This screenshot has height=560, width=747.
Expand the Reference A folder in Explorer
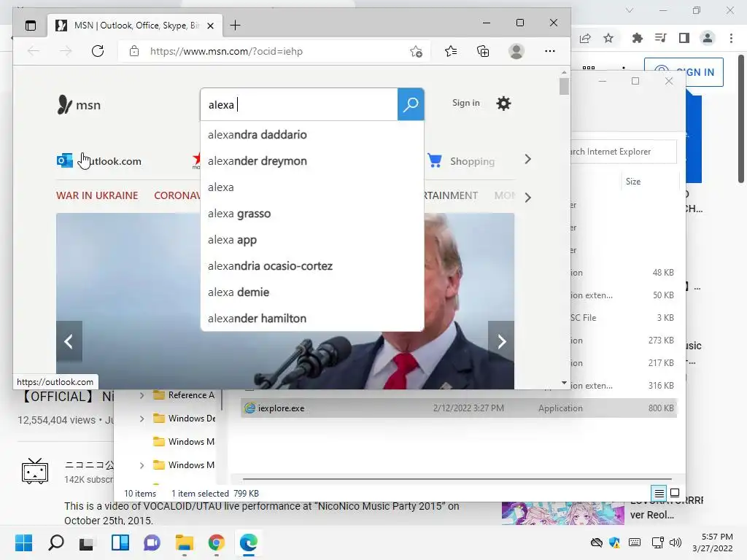point(142,395)
